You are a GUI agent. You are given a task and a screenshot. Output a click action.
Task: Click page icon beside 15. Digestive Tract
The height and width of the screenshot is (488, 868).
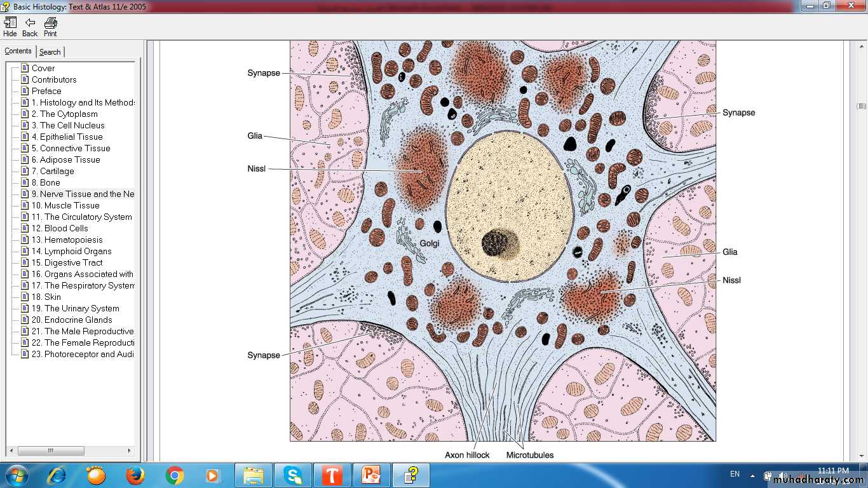tap(25, 262)
